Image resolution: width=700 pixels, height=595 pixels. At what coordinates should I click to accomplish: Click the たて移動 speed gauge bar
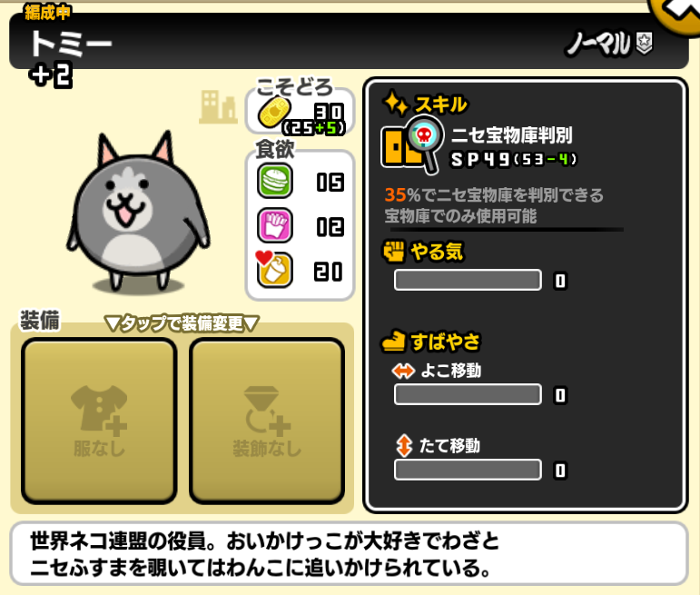pyautogui.click(x=468, y=470)
